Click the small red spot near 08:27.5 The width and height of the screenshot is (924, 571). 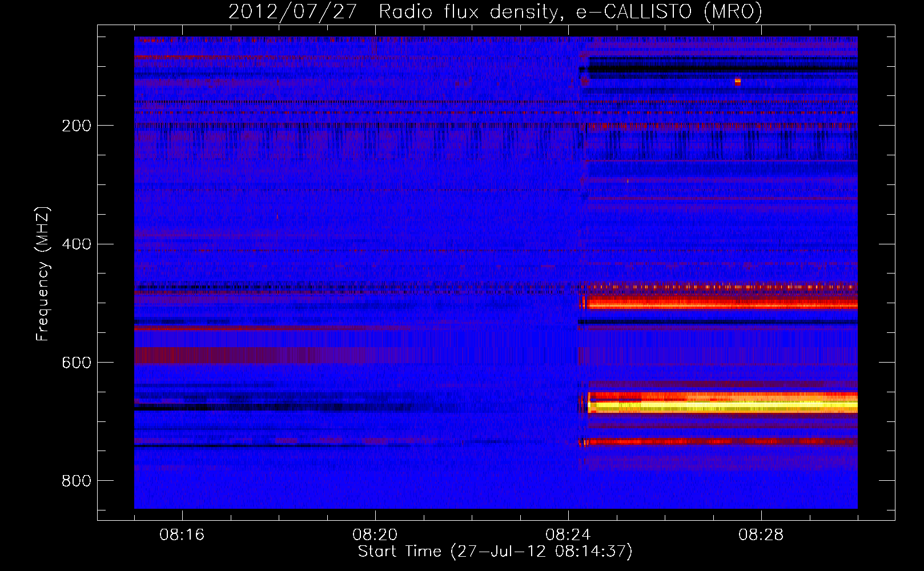click(738, 82)
